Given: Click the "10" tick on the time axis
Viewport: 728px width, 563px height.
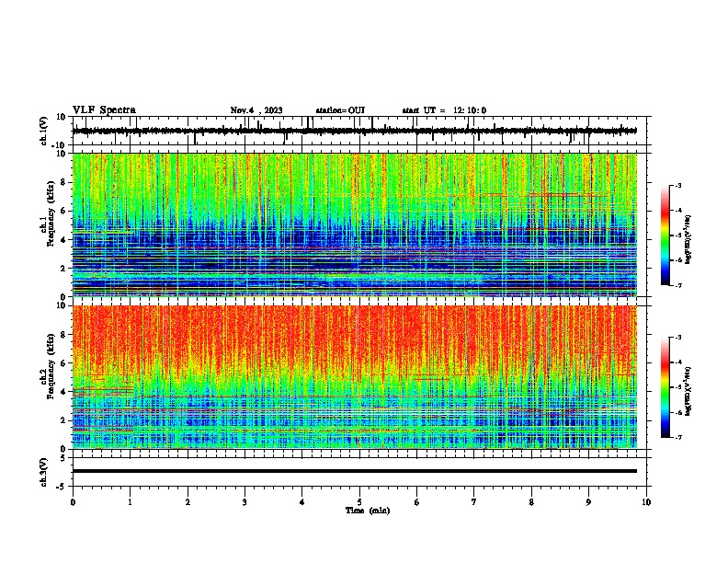Looking at the screenshot, I should tap(646, 502).
